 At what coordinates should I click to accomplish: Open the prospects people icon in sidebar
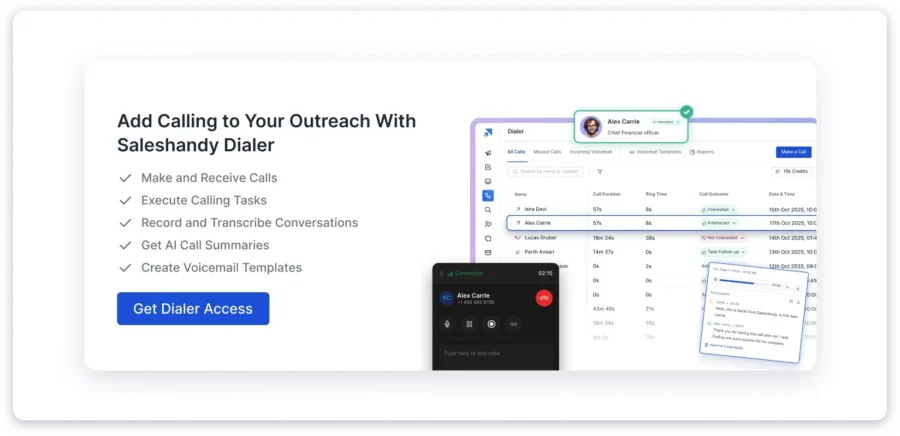click(x=488, y=225)
